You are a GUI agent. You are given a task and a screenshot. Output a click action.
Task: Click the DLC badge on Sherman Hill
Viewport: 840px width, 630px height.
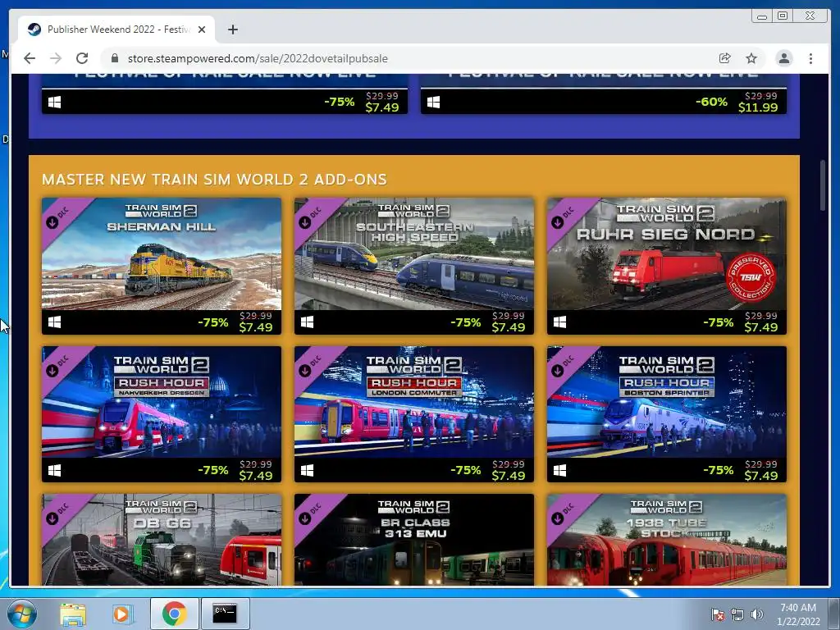pos(57,217)
